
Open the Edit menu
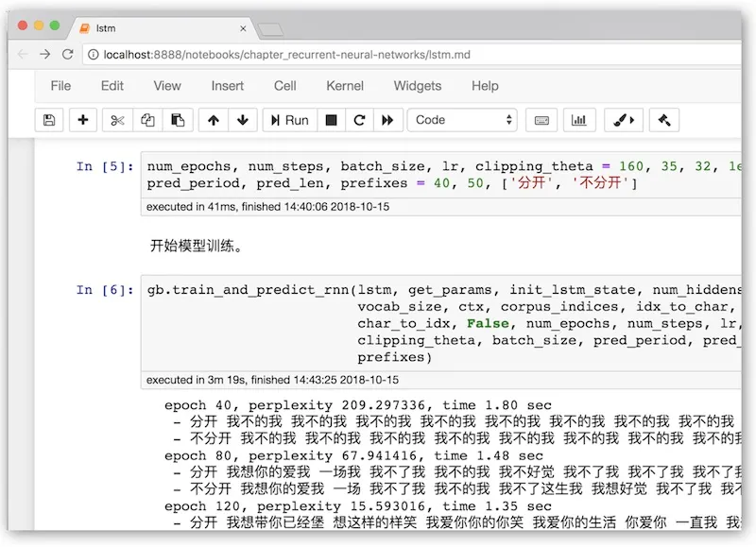click(112, 86)
